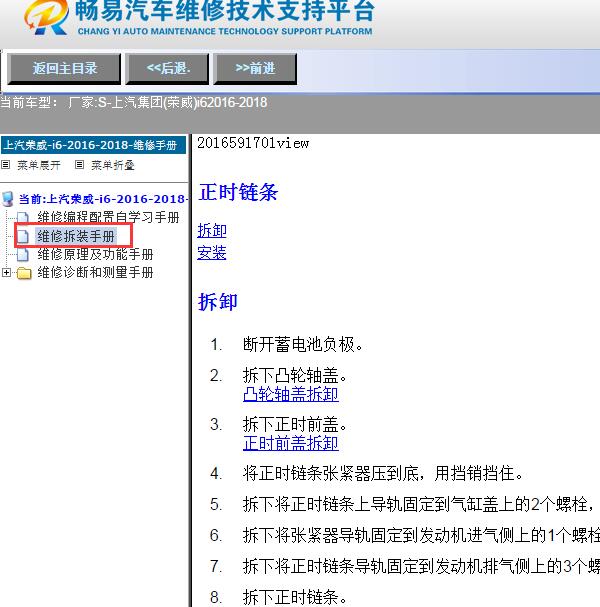Return to main directory with 返回主目录
This screenshot has height=607, width=600.
pos(64,69)
